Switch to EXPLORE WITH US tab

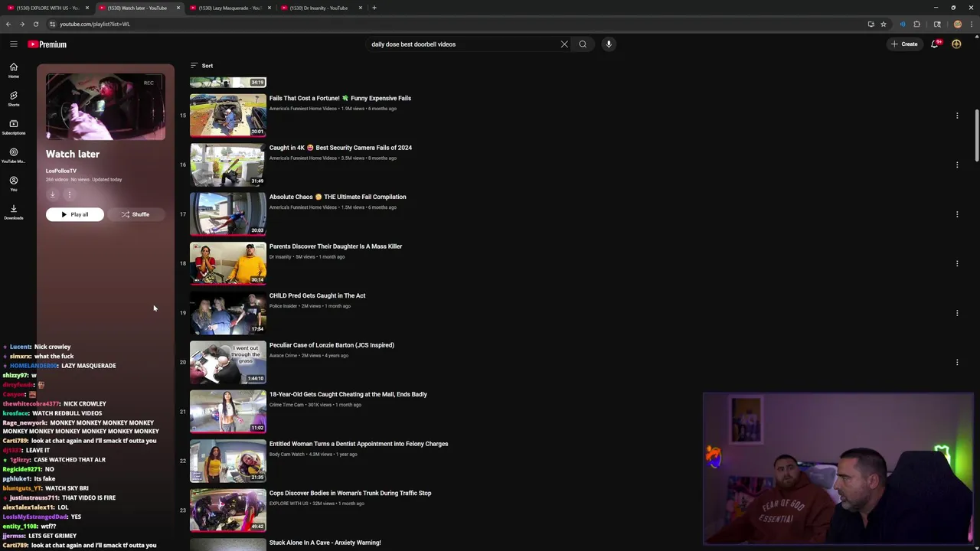click(x=47, y=8)
